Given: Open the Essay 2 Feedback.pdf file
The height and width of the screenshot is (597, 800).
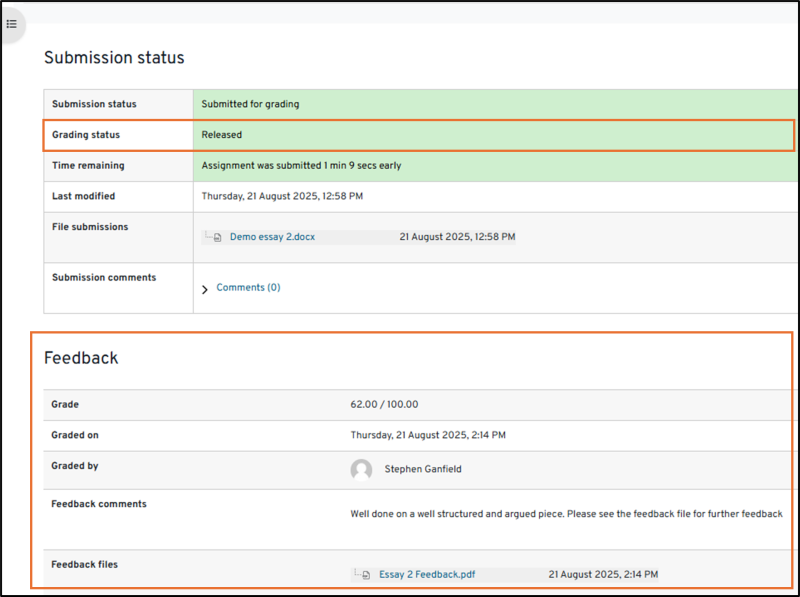Looking at the screenshot, I should tap(426, 575).
